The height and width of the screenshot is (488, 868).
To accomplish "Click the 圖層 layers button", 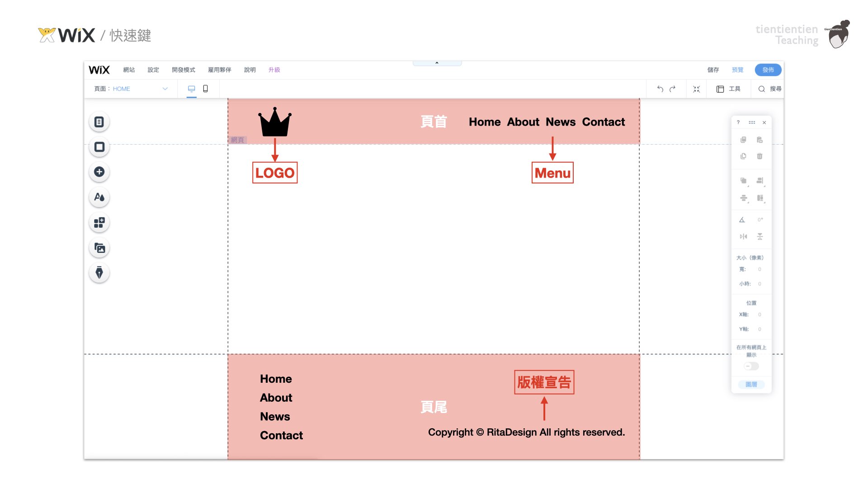I will 751,385.
